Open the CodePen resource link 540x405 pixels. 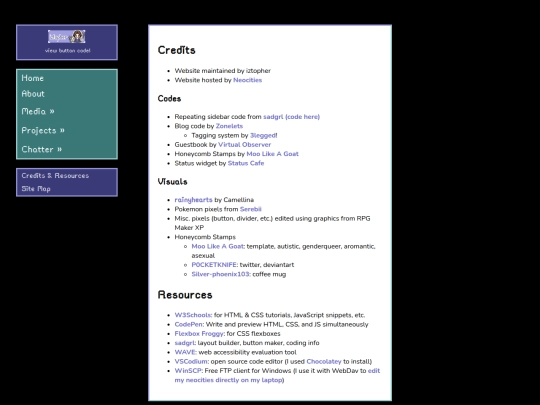pyautogui.click(x=188, y=324)
